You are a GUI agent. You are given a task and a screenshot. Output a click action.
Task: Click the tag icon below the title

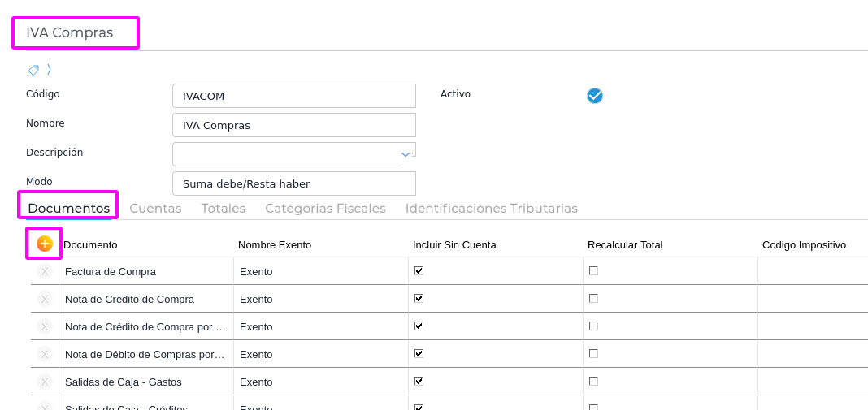tap(33, 70)
